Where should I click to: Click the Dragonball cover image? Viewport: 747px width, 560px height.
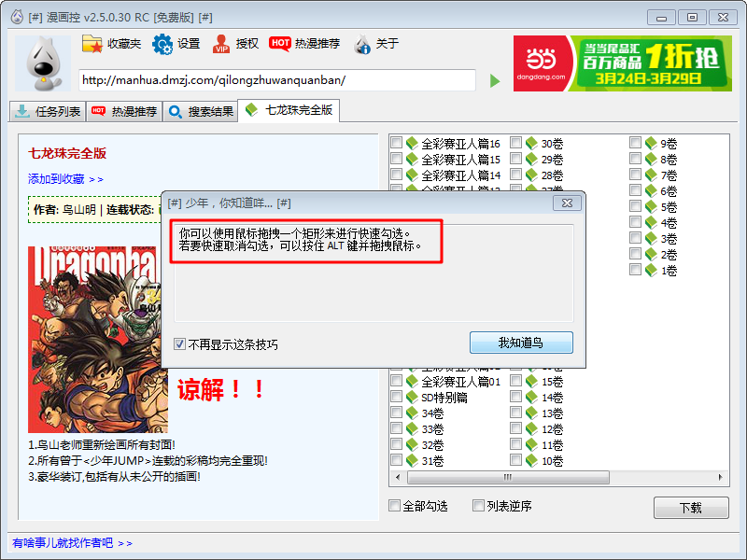(x=98, y=340)
